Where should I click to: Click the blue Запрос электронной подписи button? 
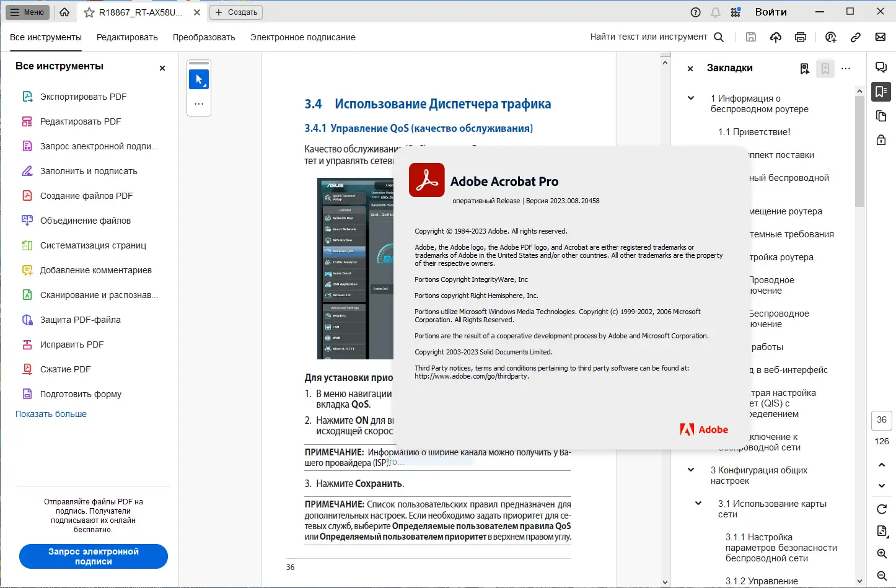[94, 556]
